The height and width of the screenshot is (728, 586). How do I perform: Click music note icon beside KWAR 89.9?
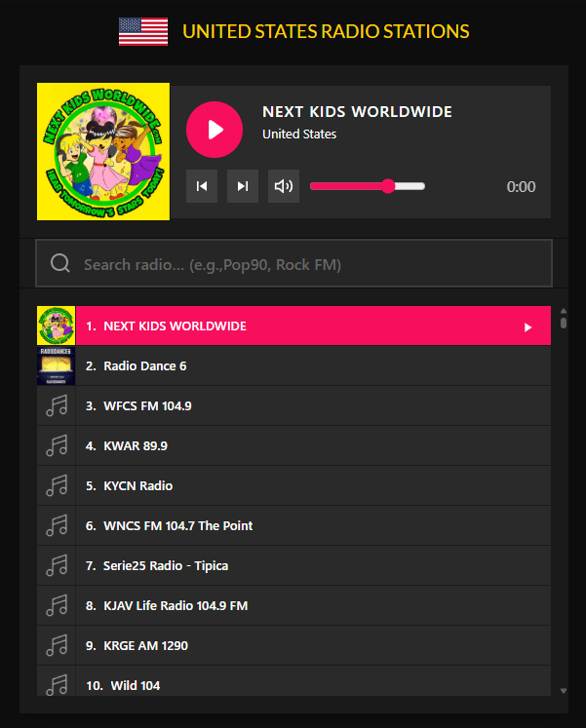coord(57,446)
